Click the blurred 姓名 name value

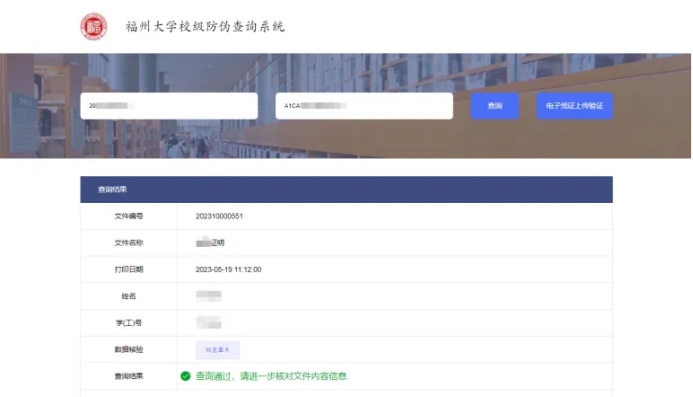point(209,296)
